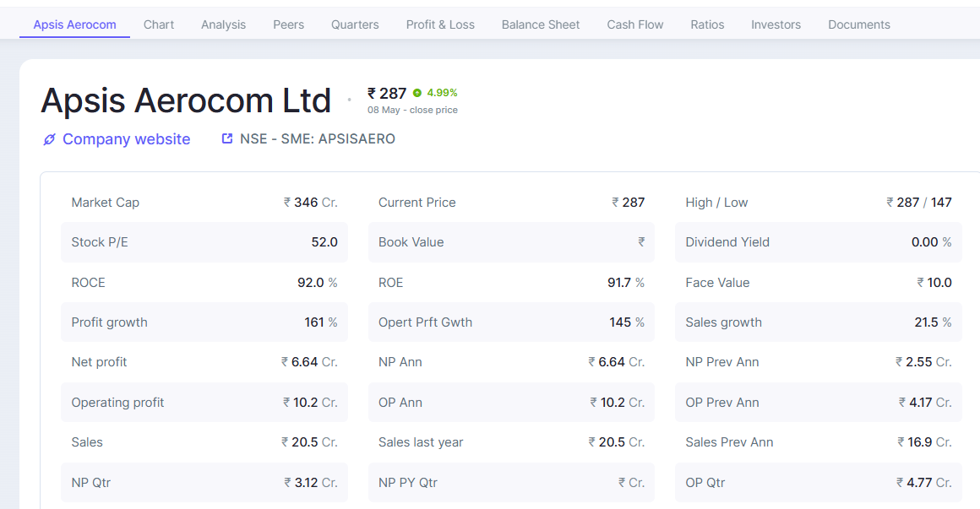Screen dimensions: 980x509
Task: Open the Balance Sheet tab
Action: [541, 24]
